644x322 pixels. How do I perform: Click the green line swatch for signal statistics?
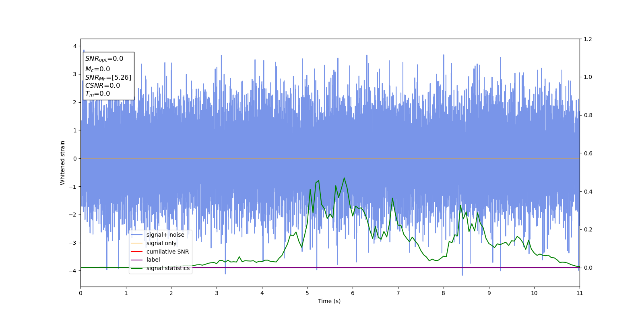[x=137, y=268]
